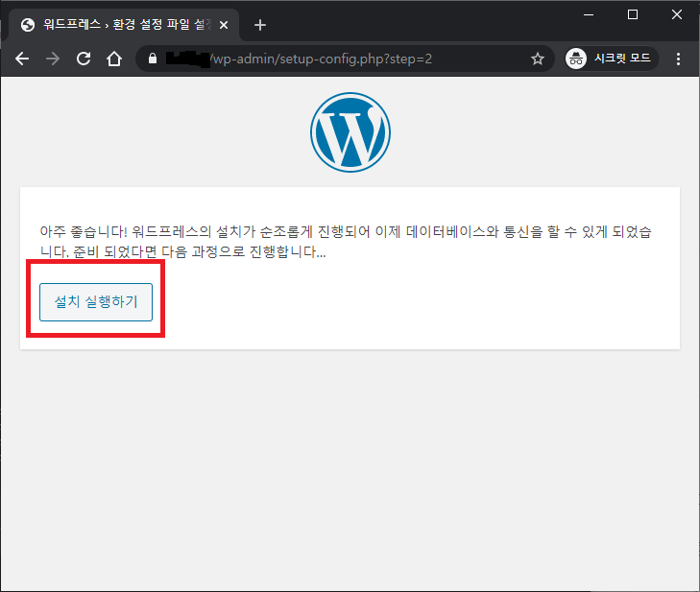This screenshot has height=592, width=700.
Task: Close the browser window
Action: point(677,13)
